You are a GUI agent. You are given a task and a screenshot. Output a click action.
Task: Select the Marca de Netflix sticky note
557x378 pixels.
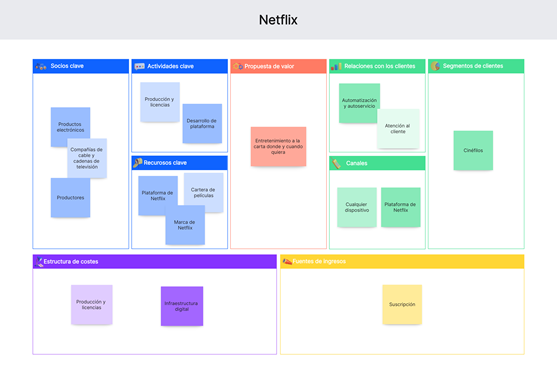[x=185, y=225]
